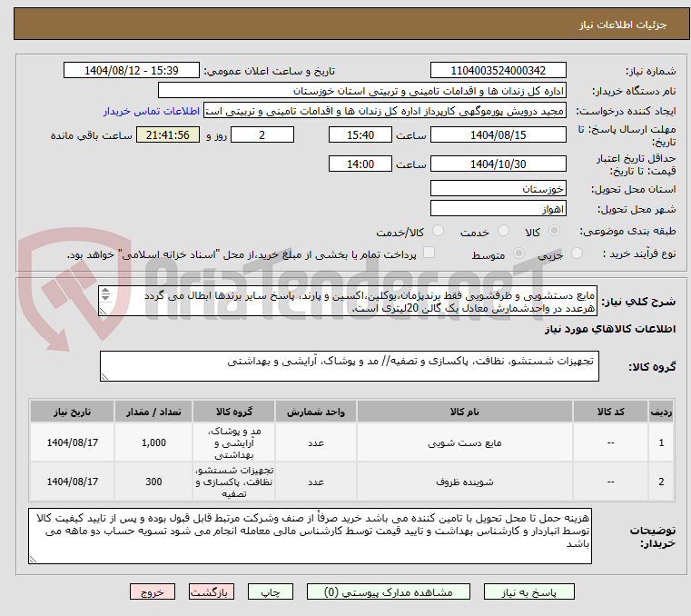The width and height of the screenshot is (691, 616).
Task: Click the ردیف column header
Action: pos(661,412)
